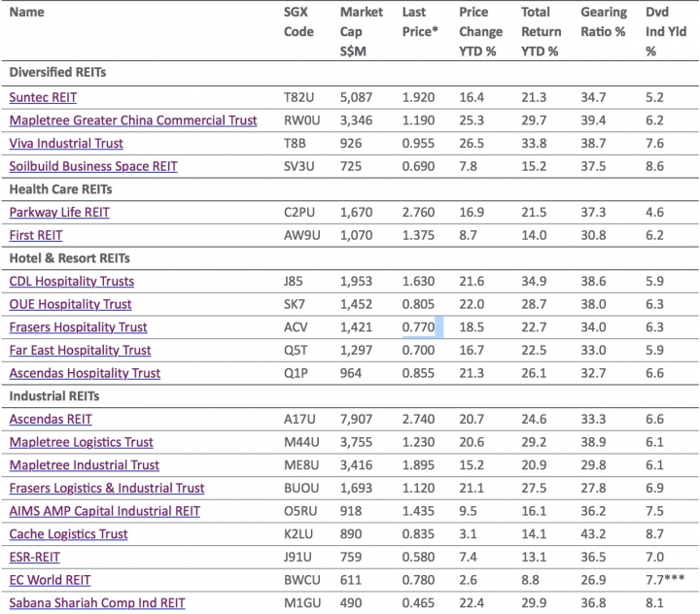700x614 pixels.
Task: Click the SGX Code column header
Action: click(298, 22)
